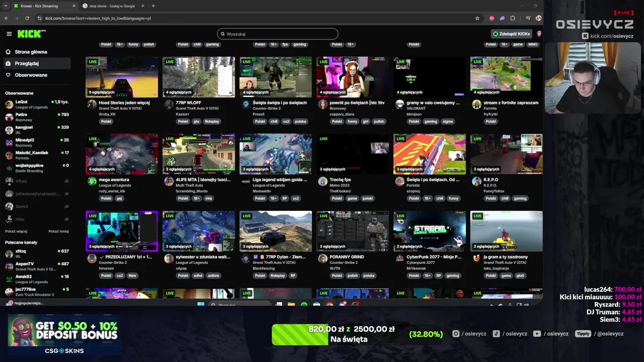The height and width of the screenshot is (362, 644).
Task: Click site info icon in address bar
Action: (x=40, y=18)
